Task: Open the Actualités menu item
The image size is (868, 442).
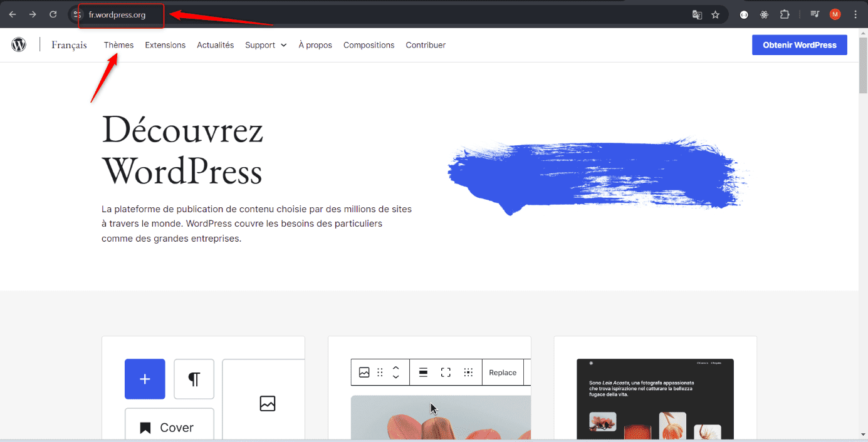Action: pos(216,45)
